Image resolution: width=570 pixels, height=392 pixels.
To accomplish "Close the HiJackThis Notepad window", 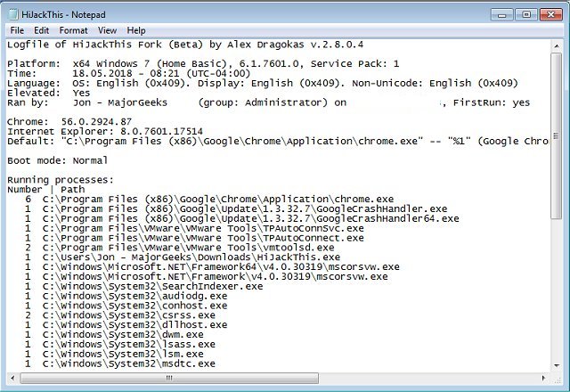I will pos(551,14).
